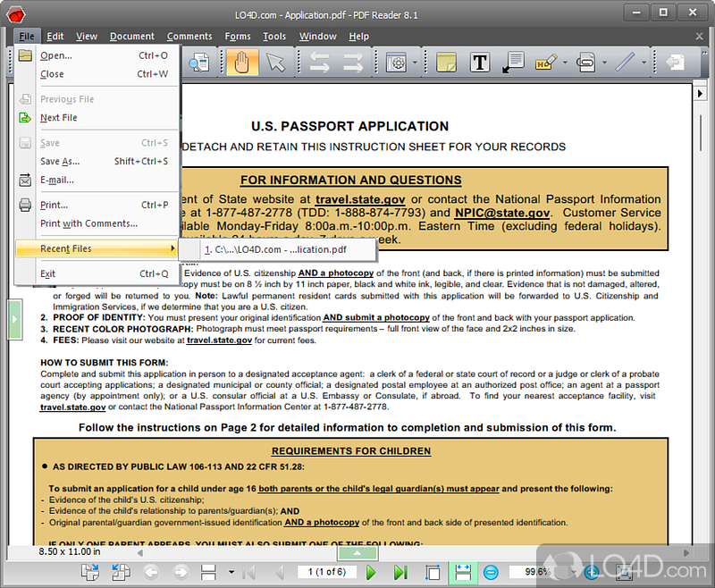Expand the right side panel arrow
The height and width of the screenshot is (588, 715).
(x=700, y=94)
